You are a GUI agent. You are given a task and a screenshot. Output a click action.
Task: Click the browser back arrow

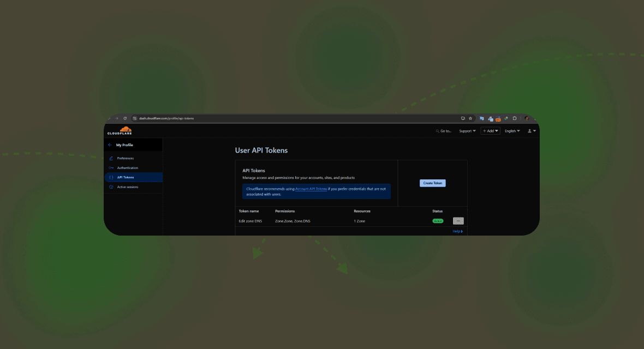pos(109,118)
